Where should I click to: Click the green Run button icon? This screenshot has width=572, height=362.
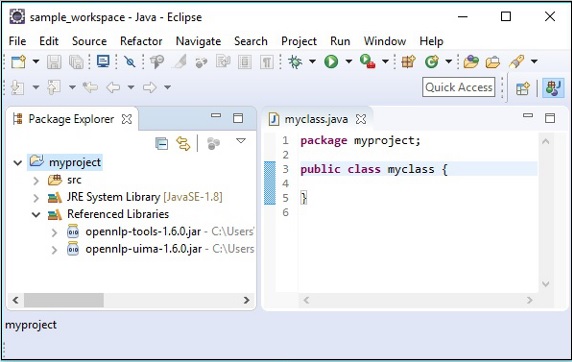coord(331,61)
